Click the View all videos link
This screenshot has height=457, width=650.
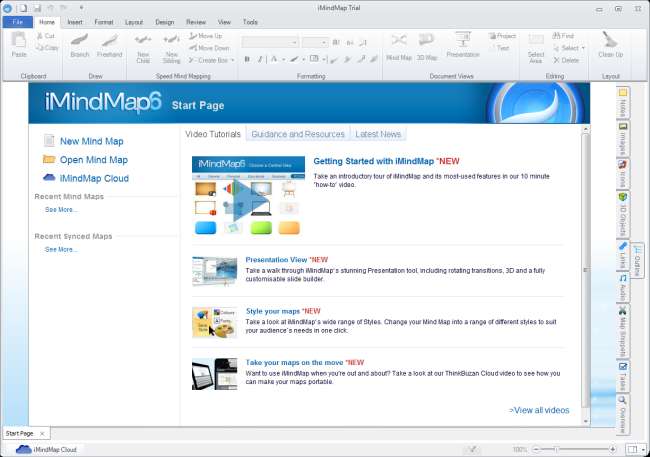point(539,410)
